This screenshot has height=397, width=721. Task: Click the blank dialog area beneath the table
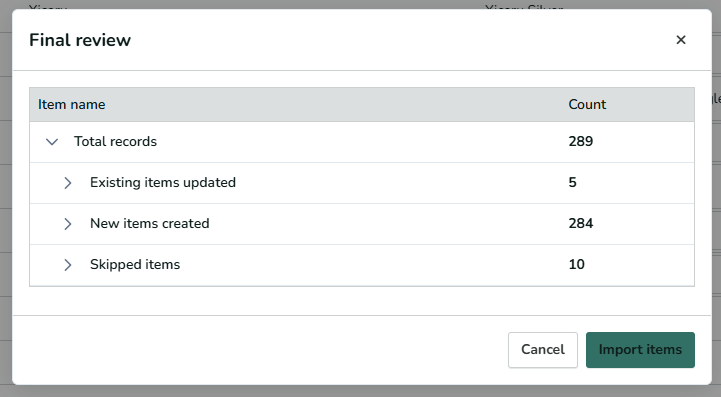362,301
